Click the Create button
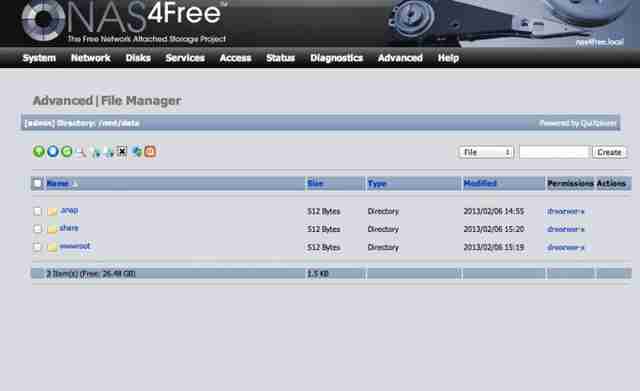Screen dimensions: 640x391 click(609, 152)
